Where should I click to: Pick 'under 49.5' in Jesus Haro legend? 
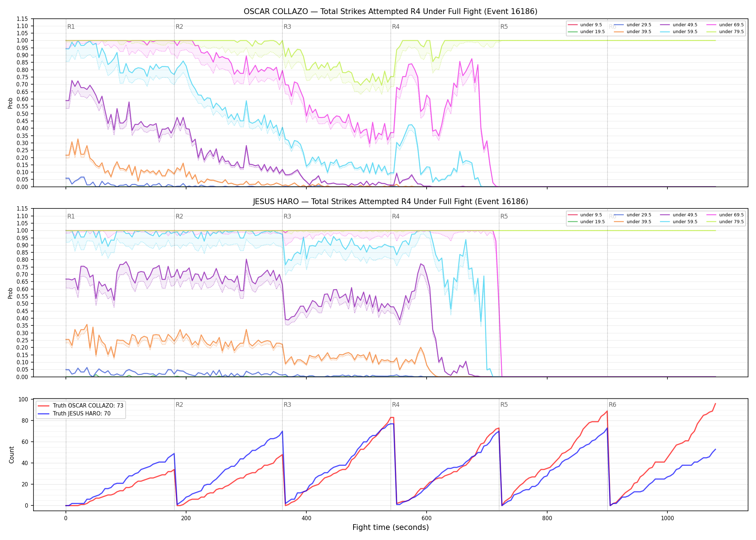tap(679, 215)
